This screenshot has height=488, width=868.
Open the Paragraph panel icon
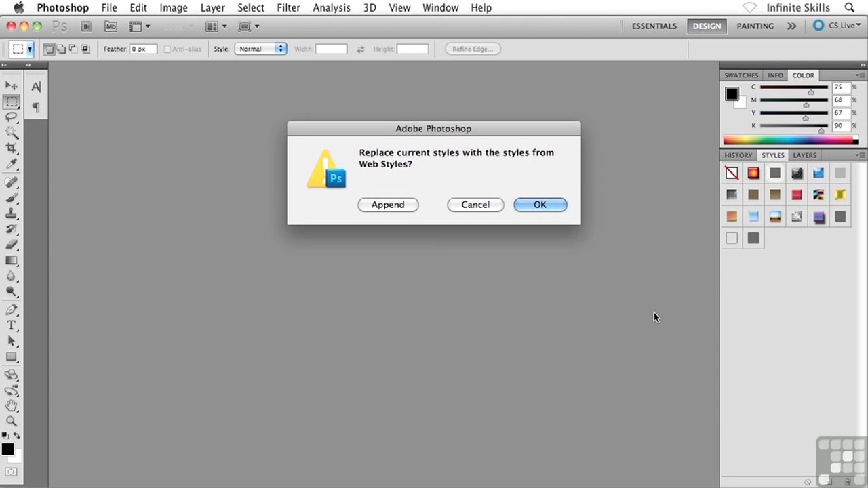pyautogui.click(x=36, y=107)
